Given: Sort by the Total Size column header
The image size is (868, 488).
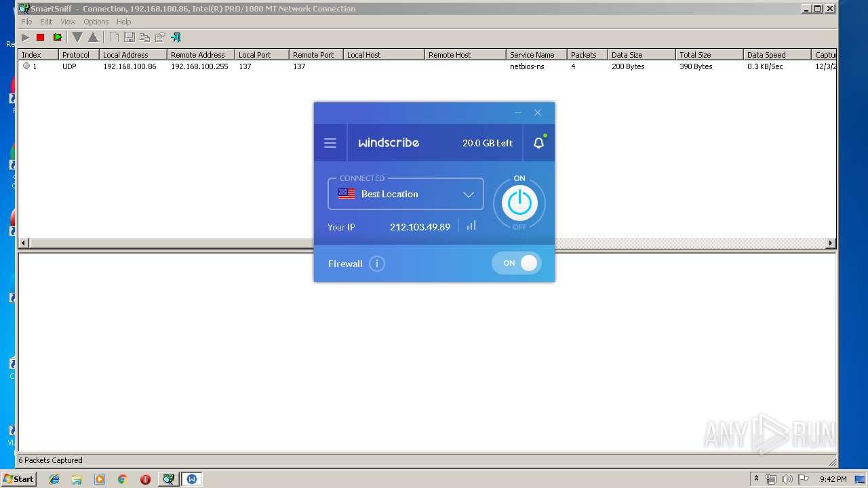Looking at the screenshot, I should [x=709, y=55].
